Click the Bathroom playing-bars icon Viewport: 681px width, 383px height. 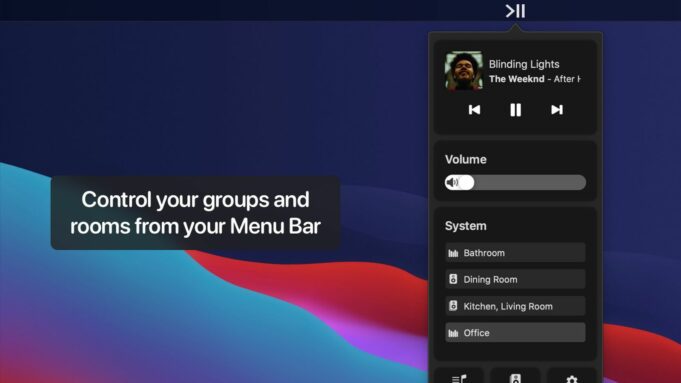pos(453,253)
